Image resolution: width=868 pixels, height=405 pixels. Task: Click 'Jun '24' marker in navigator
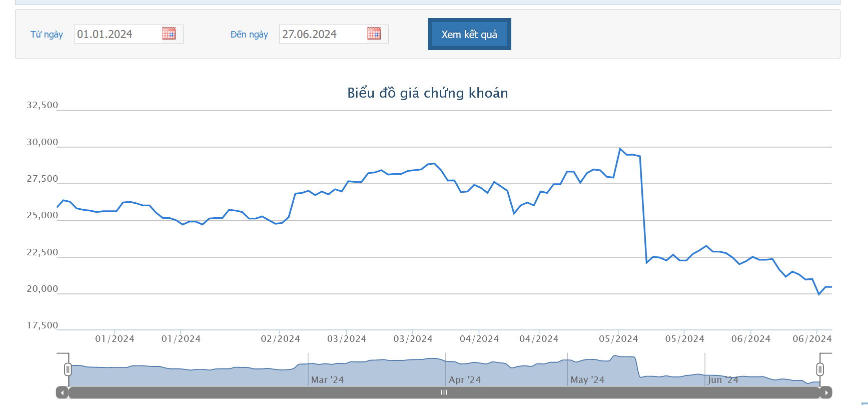click(x=723, y=380)
